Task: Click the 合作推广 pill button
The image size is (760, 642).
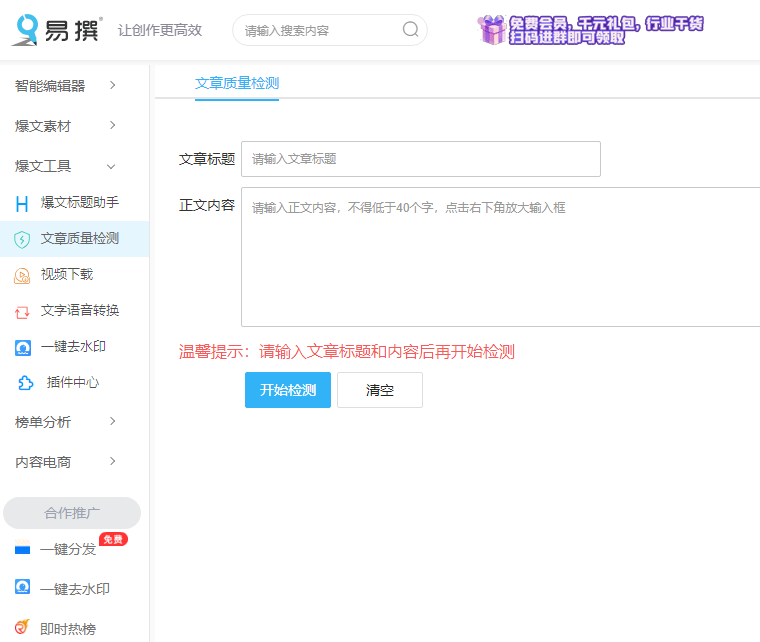Action: [72, 513]
